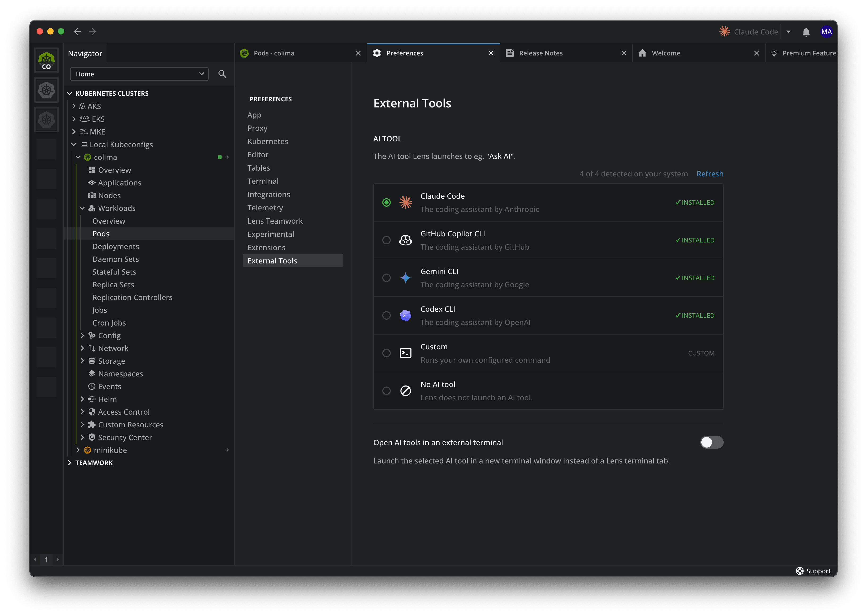Collapse the Workloads tree section
The height and width of the screenshot is (616, 867).
[x=82, y=208]
